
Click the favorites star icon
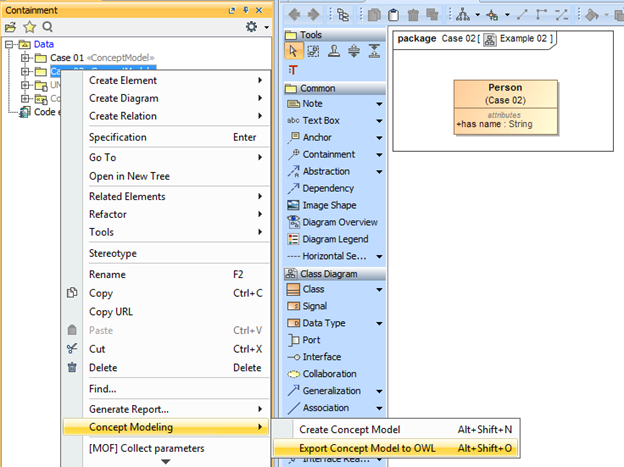click(x=29, y=27)
